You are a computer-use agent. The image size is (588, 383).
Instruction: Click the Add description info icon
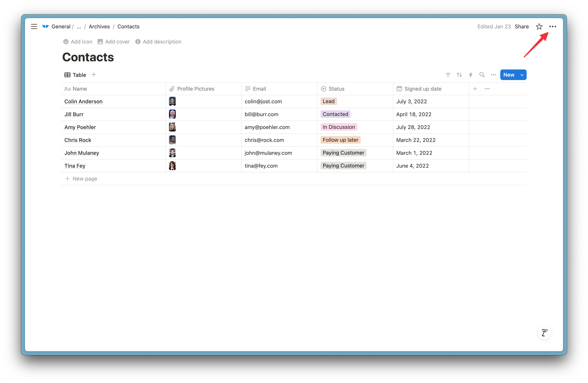(138, 42)
